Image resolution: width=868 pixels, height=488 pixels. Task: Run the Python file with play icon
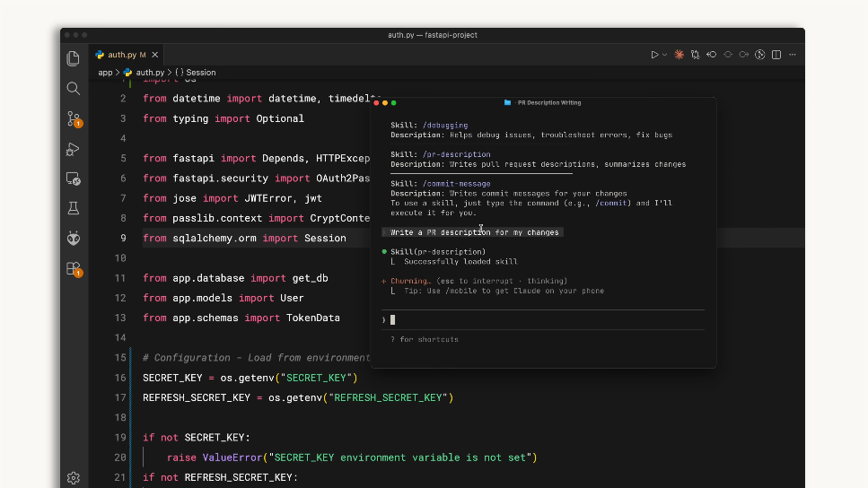[x=654, y=55]
